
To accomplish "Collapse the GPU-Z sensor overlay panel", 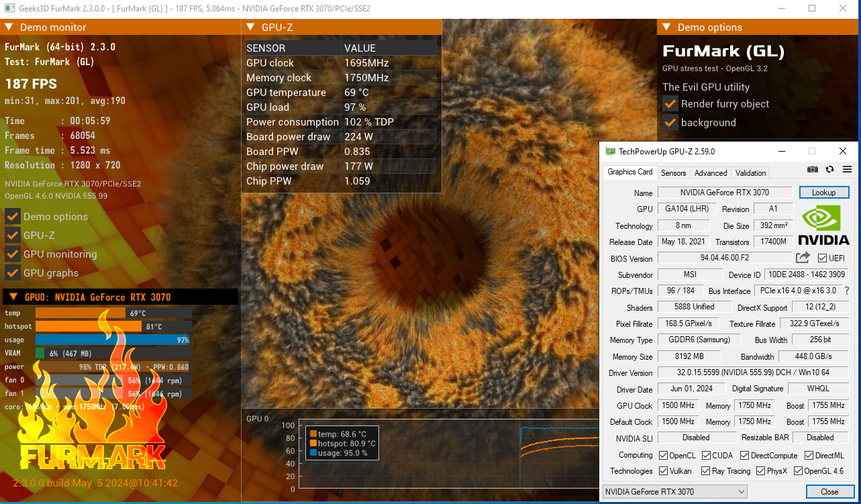I will [x=250, y=28].
